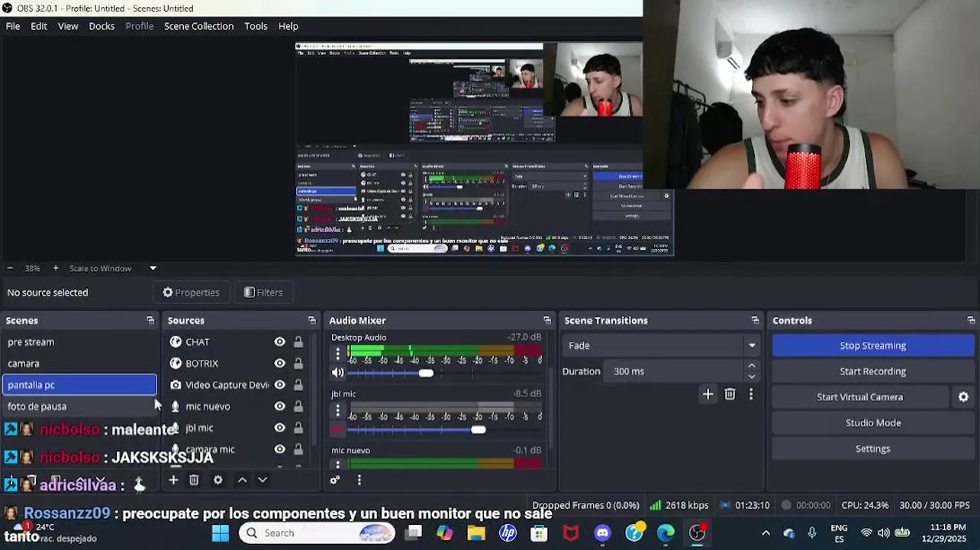The image size is (980, 550).
Task: Toggle lock on mic nuevo source
Action: 298,406
